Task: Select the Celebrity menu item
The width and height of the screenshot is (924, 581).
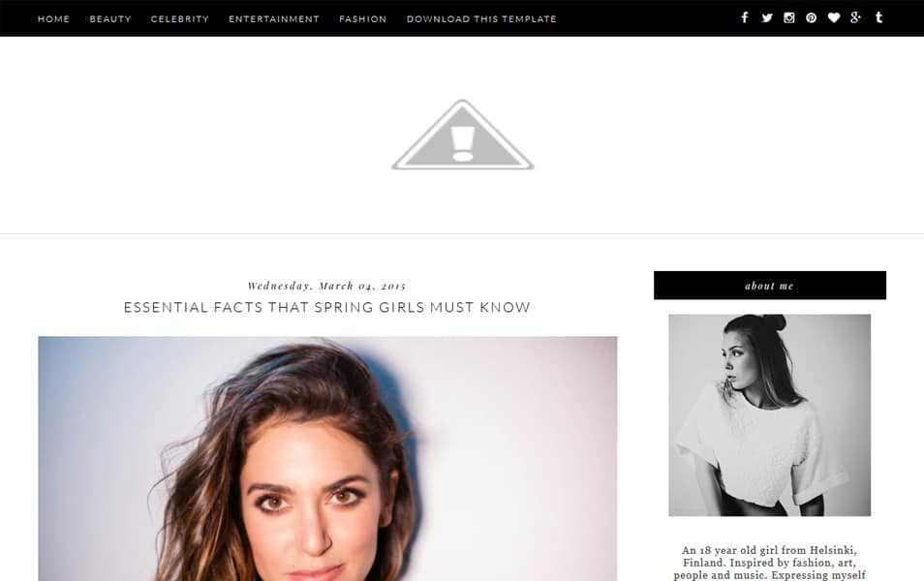Action: point(180,18)
